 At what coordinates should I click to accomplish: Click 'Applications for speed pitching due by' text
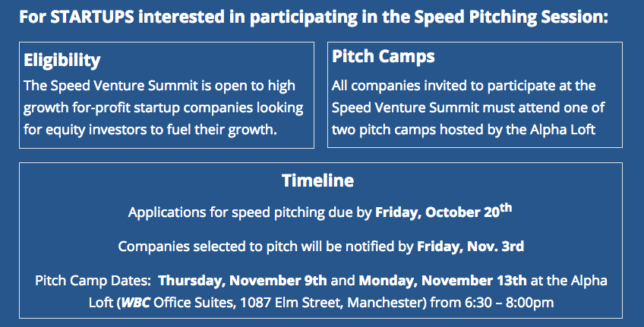pyautogui.click(x=250, y=212)
